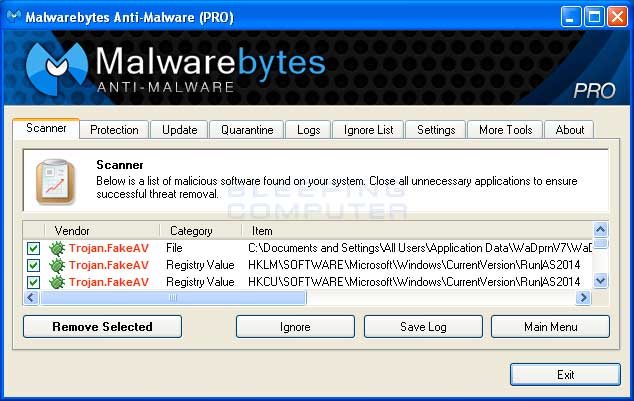Uncheck the File Trojan.FakeAV checkbox
Screen dimensions: 634x401
click(x=34, y=248)
